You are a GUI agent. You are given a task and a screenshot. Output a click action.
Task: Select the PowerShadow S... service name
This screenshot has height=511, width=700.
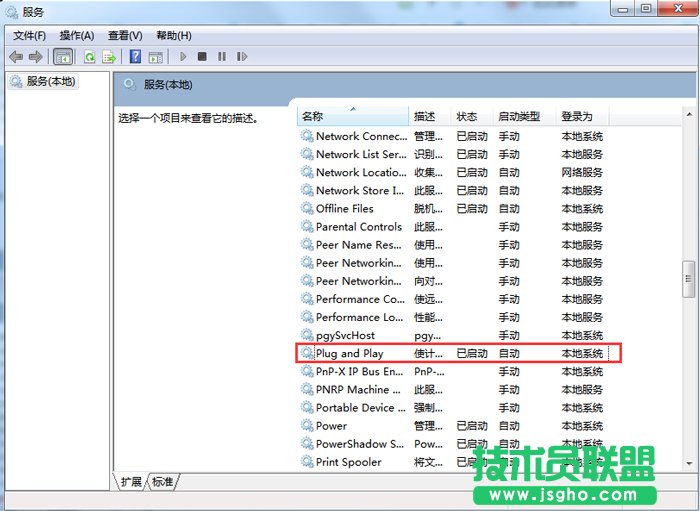360,444
